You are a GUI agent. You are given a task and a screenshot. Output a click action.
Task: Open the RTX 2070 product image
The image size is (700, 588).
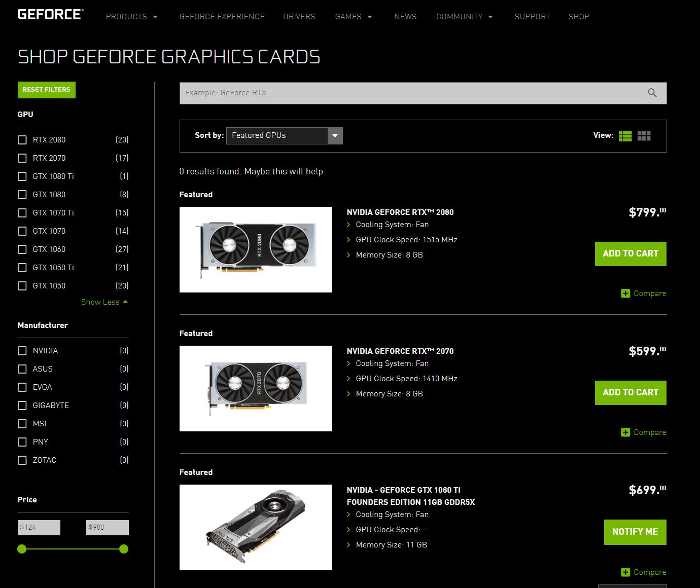pyautogui.click(x=256, y=388)
